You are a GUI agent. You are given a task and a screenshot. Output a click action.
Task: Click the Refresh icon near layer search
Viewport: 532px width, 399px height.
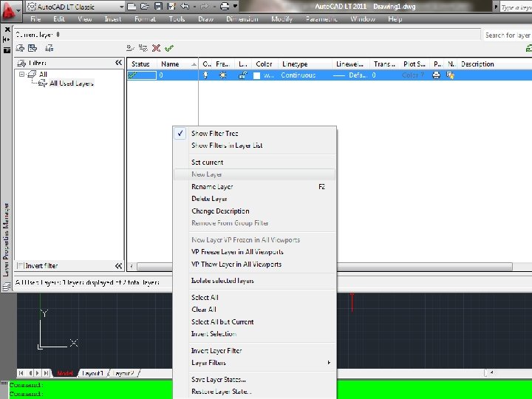(x=528, y=49)
